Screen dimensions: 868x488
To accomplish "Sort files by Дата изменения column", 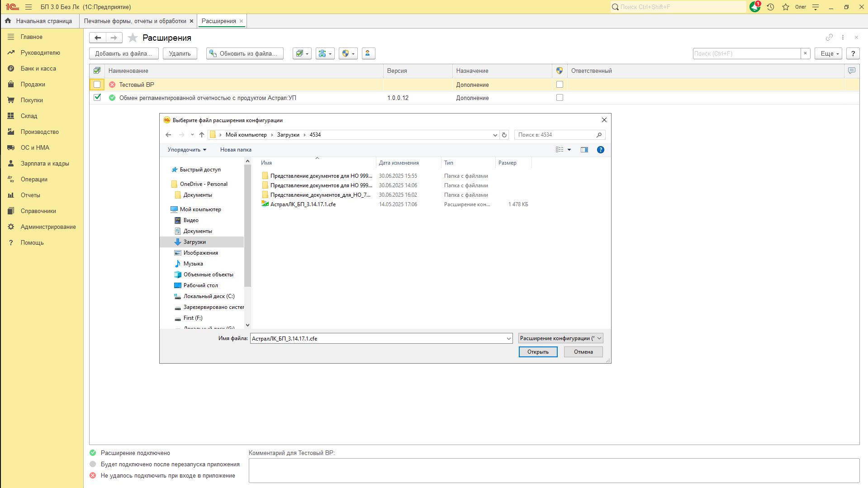I will click(408, 163).
